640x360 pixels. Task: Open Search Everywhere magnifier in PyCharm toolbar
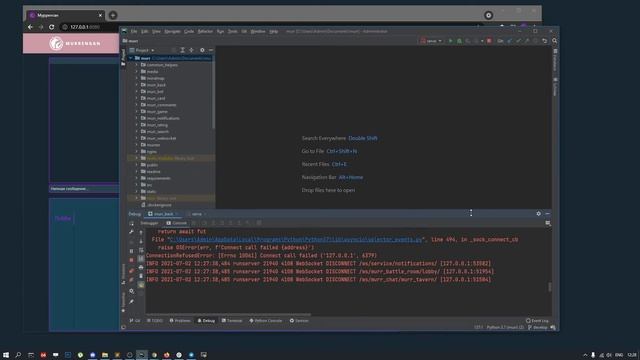(x=554, y=41)
